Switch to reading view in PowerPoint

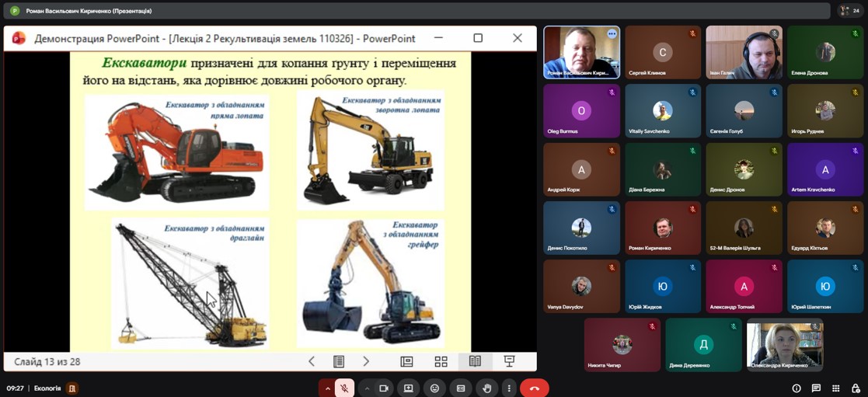pos(475,361)
